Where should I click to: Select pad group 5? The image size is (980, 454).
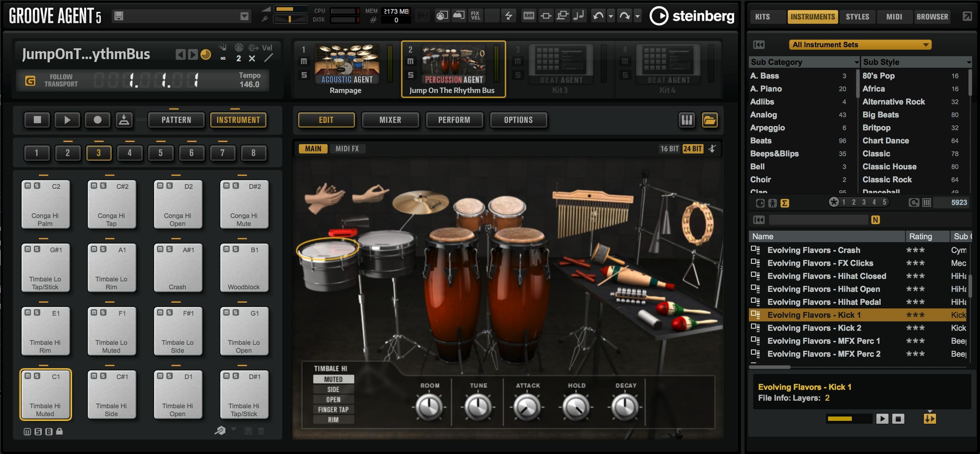click(161, 153)
